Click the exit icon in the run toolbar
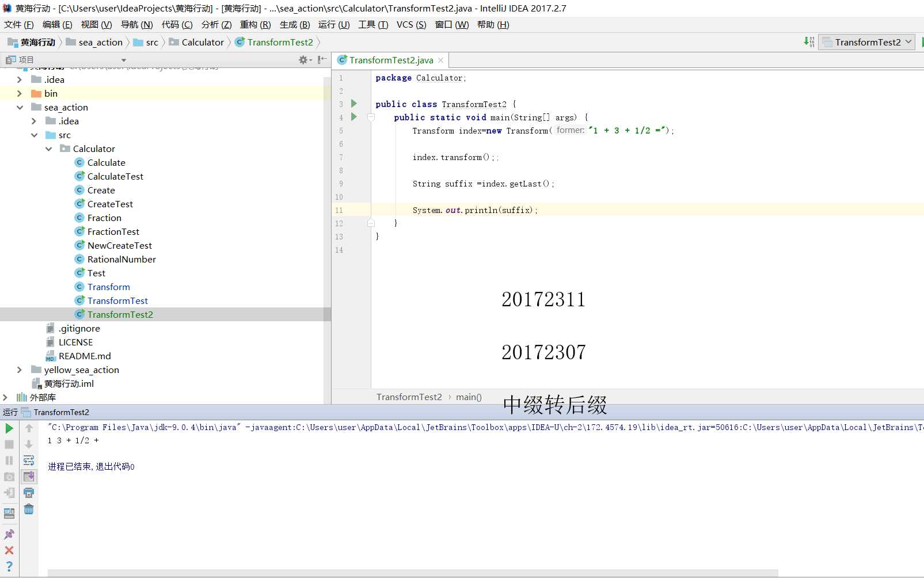Viewport: 924px width, 578px height. click(9, 493)
